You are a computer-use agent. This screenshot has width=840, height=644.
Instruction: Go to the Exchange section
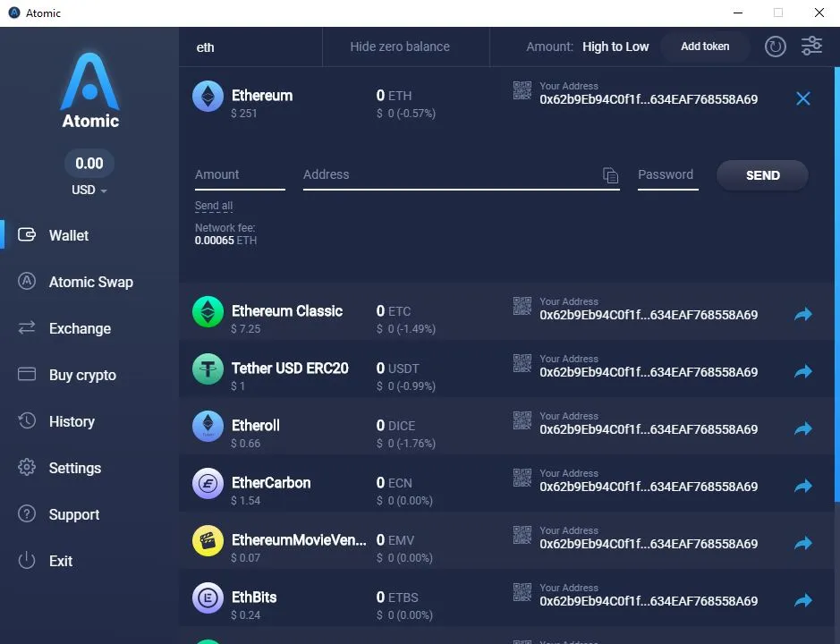tap(80, 328)
